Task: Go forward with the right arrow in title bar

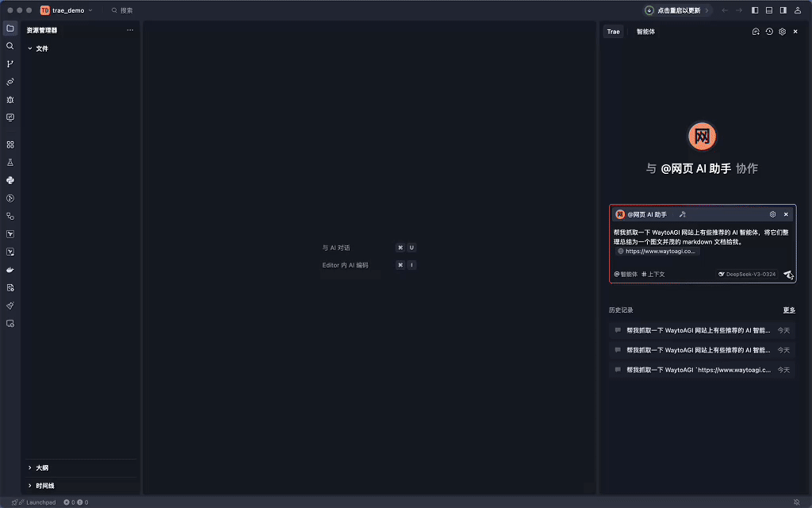Action: point(739,10)
